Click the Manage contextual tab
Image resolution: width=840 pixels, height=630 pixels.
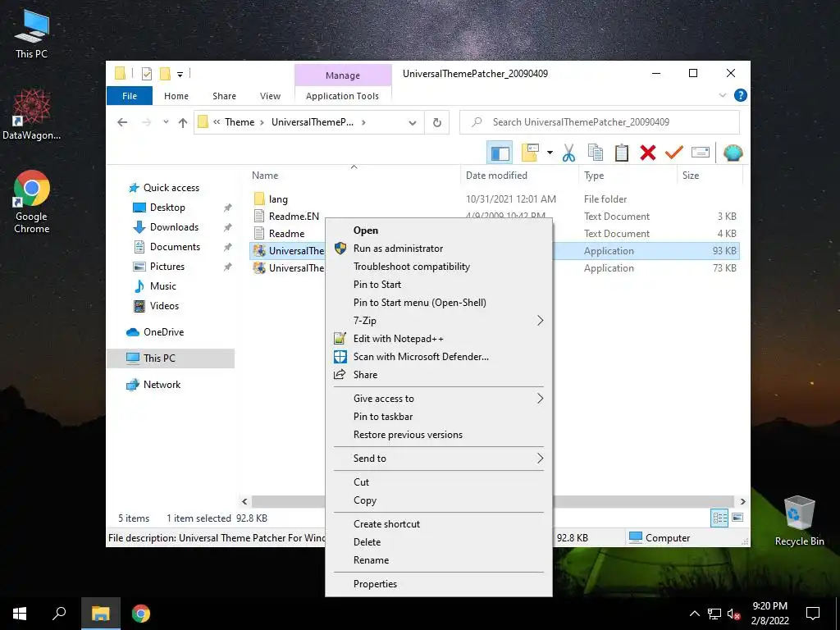tap(343, 75)
